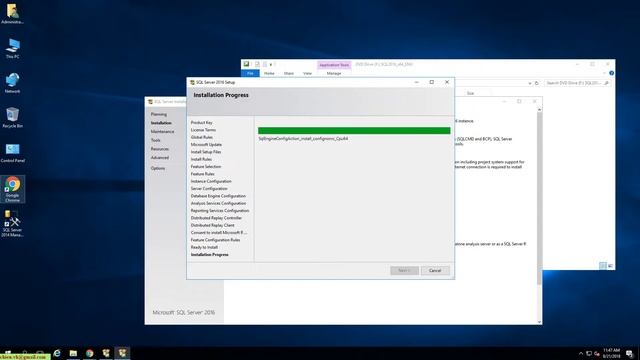
Task: Click the volume tray icon
Action: click(x=597, y=353)
